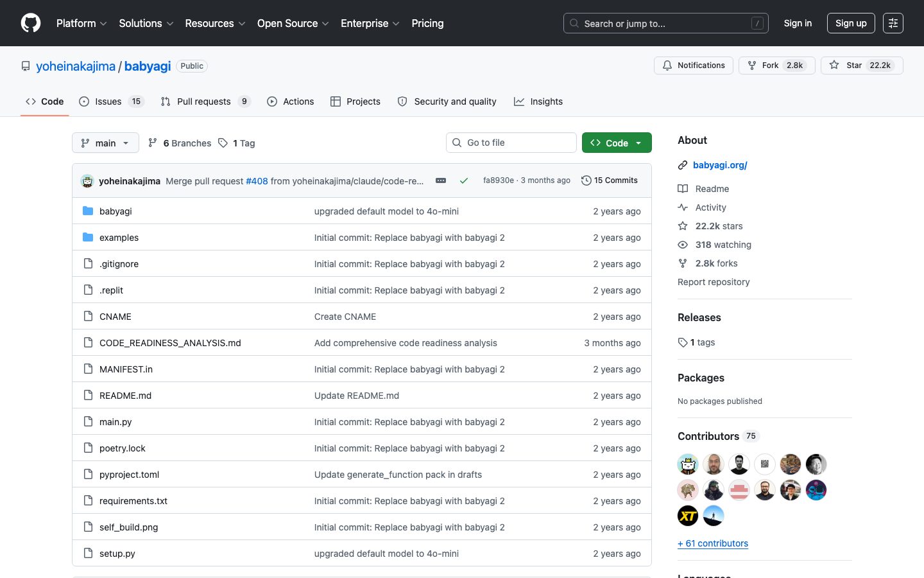This screenshot has height=578, width=924.
Task: Click the Sign up button
Action: (x=851, y=23)
